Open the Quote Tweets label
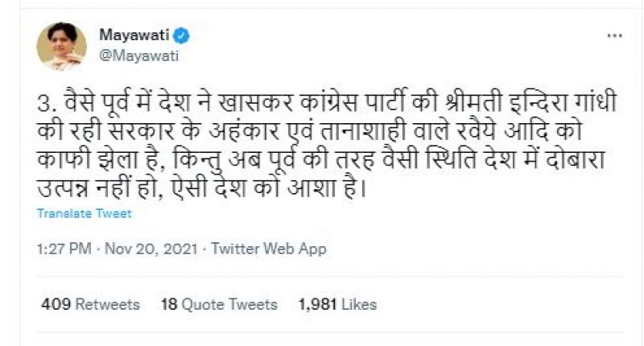Screen dimensions: 644x346 229,304
